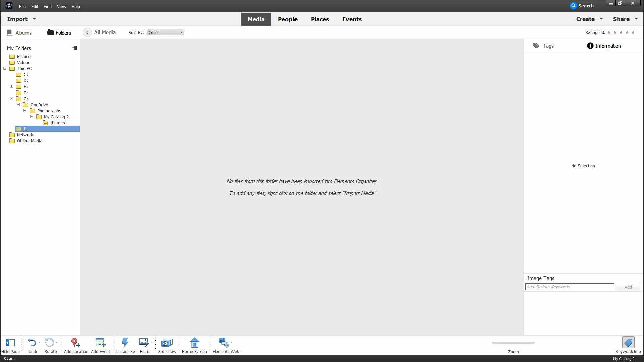Toggle the Keyword/Info panel

coord(628,343)
